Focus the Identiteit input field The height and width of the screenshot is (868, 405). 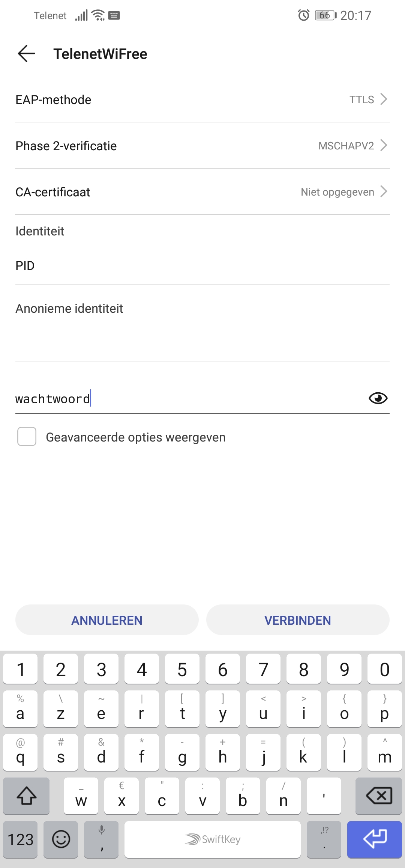(202, 266)
